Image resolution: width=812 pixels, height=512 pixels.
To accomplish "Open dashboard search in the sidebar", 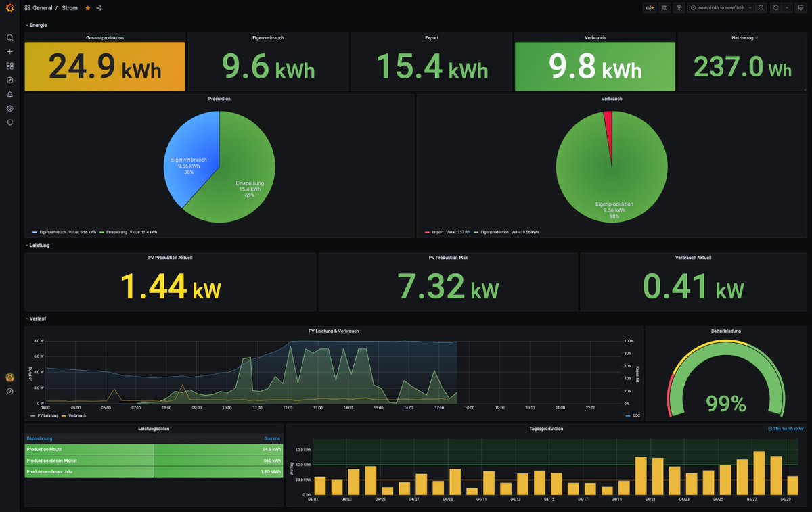I will [9, 38].
